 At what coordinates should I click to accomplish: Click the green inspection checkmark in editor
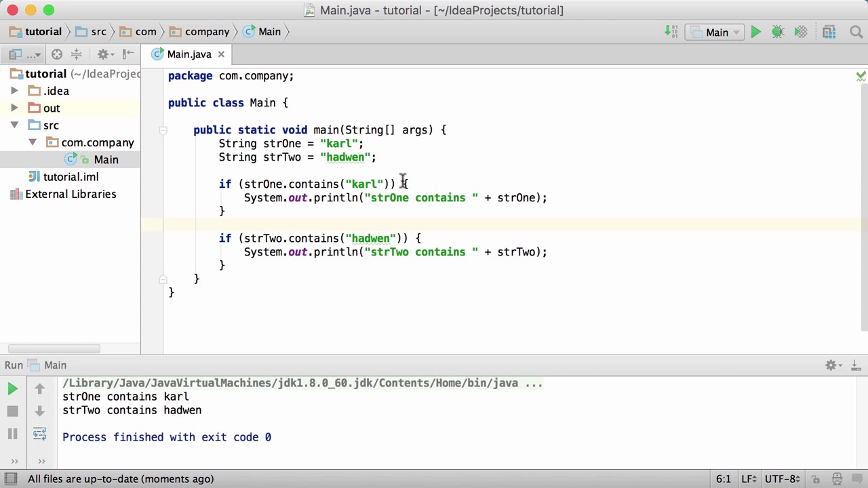pos(861,77)
